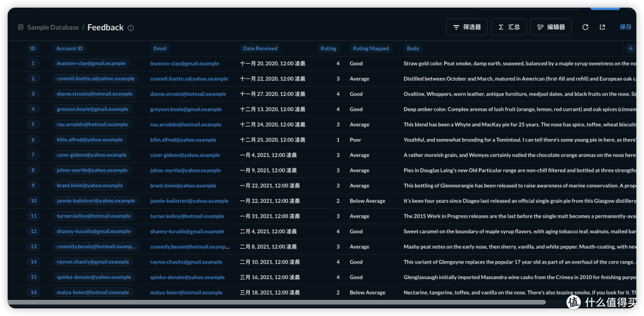Open the info icon next to Feedback
Viewport: 644px width, 316px height.
131,28
